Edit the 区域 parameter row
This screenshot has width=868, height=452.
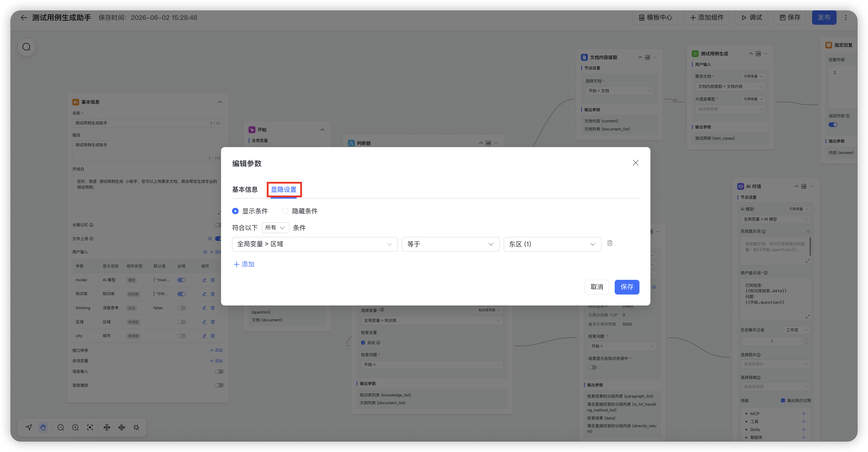tap(204, 322)
